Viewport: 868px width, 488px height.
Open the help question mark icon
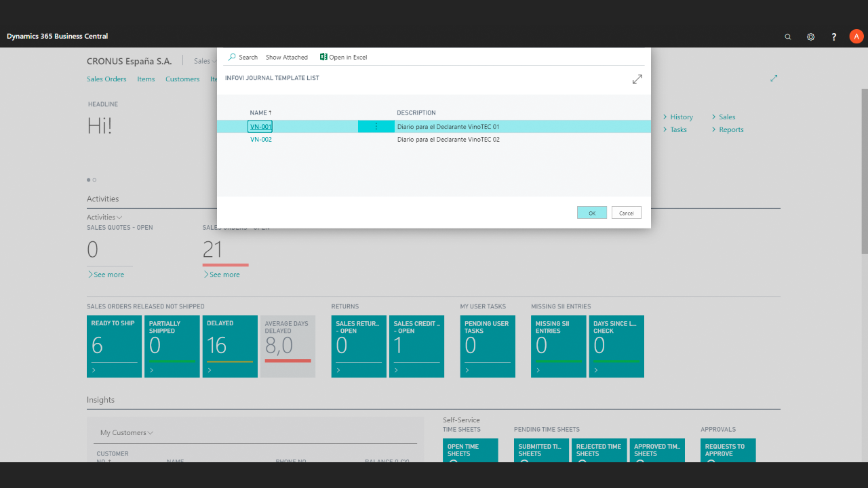[834, 37]
